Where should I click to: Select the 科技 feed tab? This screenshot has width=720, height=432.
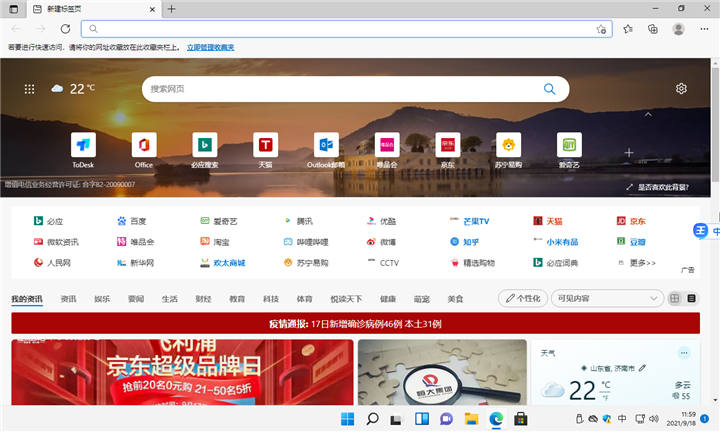(271, 299)
